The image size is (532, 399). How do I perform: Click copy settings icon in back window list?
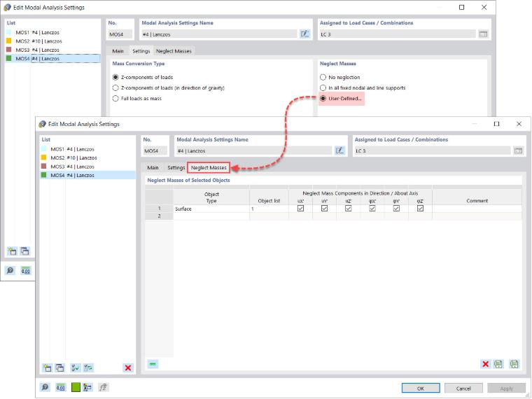(x=25, y=251)
